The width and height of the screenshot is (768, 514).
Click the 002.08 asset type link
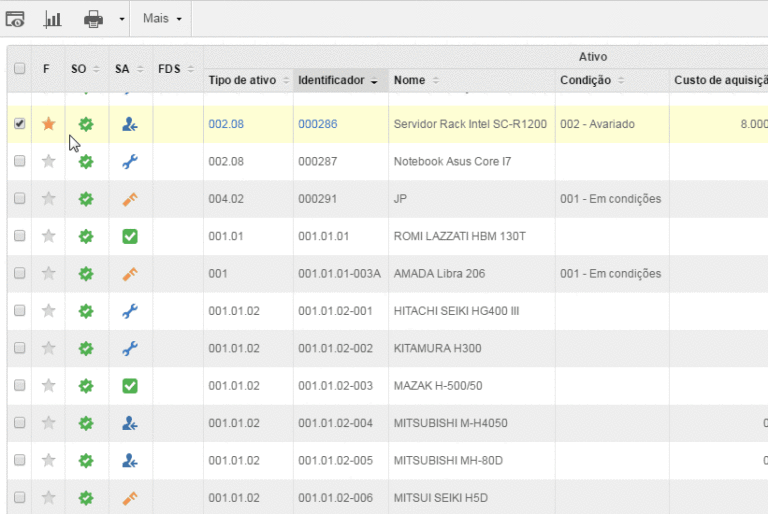(x=226, y=124)
